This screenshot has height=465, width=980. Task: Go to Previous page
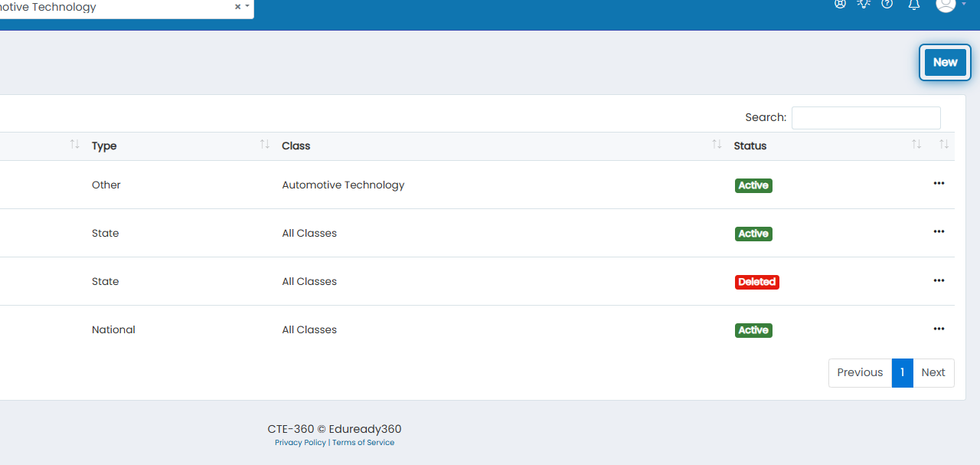(x=860, y=372)
